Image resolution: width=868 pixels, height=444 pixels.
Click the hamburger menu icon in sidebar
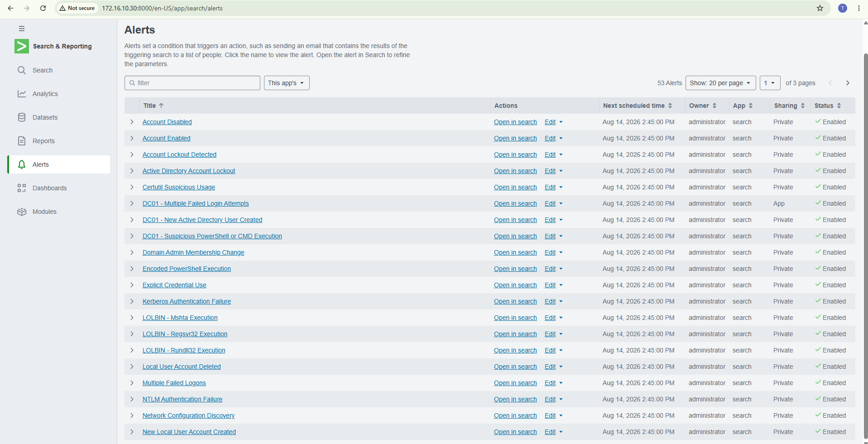pos(22,29)
